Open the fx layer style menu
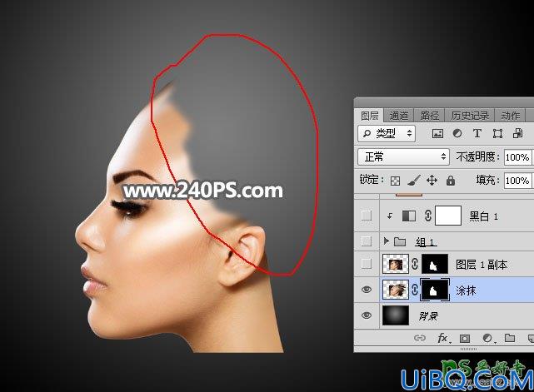Image resolution: width=534 pixels, height=392 pixels. pos(442,338)
